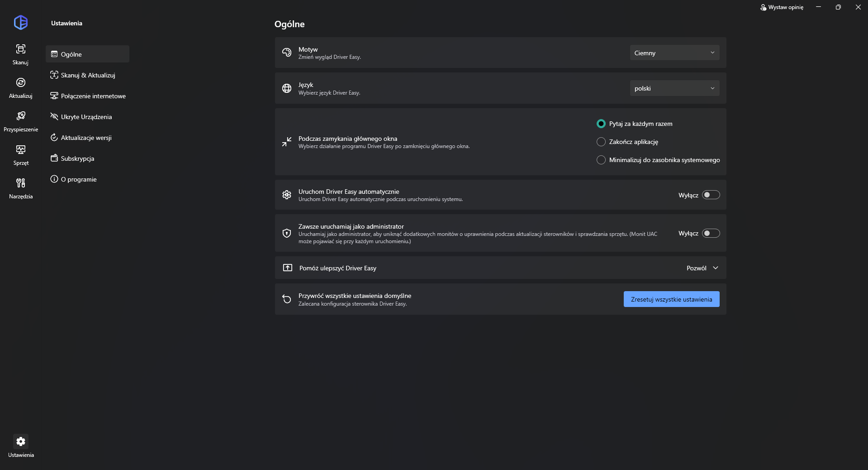
Task: Click the window-closing behavior arrows icon
Action: [287, 142]
